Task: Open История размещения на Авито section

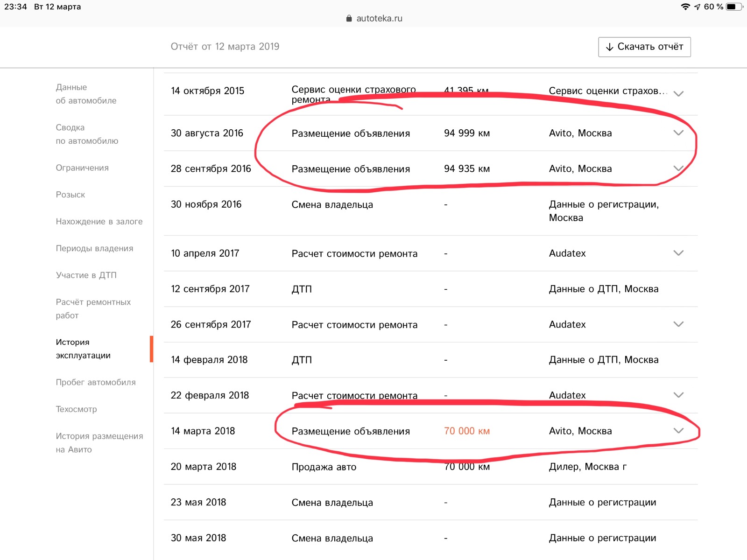Action: [x=99, y=442]
